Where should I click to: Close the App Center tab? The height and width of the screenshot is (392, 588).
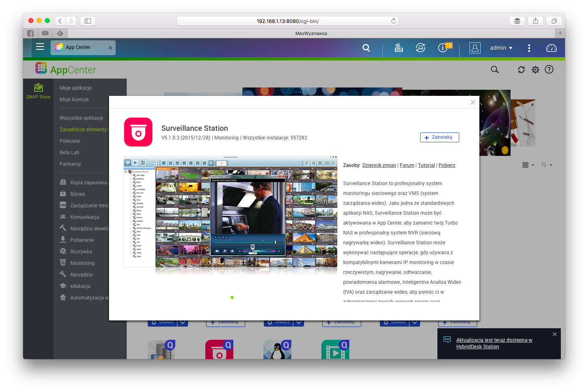coord(110,48)
